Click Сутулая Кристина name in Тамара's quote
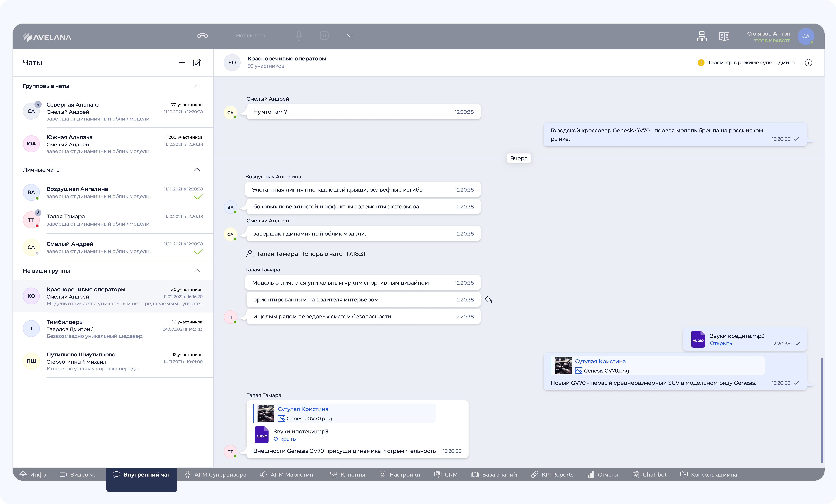The image size is (836, 504). click(x=303, y=409)
